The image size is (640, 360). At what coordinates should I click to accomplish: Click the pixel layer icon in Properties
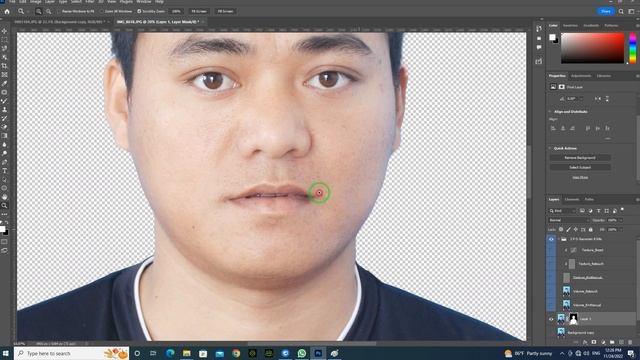pyautogui.click(x=553, y=87)
